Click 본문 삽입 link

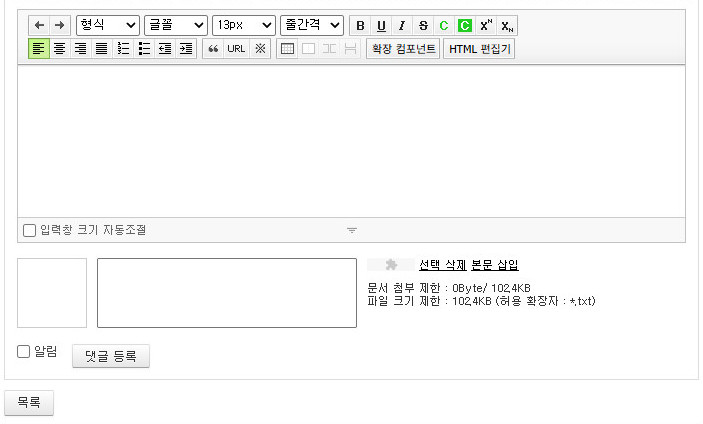click(495, 265)
